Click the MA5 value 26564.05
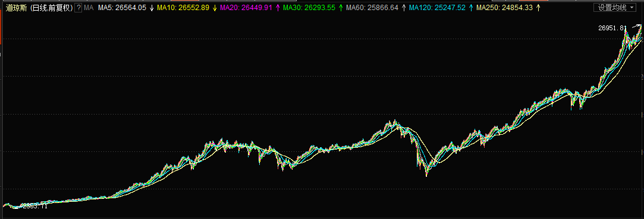Screen dimensions: 644x219 click(122, 7)
